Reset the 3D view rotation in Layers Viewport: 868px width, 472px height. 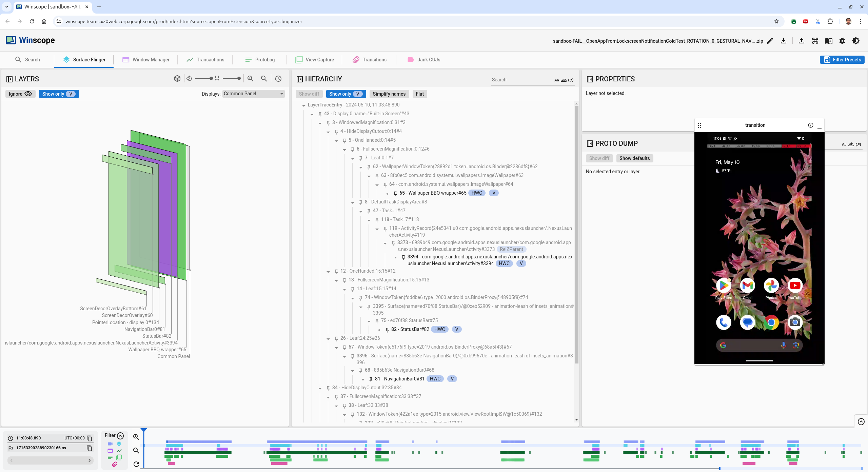click(x=189, y=78)
